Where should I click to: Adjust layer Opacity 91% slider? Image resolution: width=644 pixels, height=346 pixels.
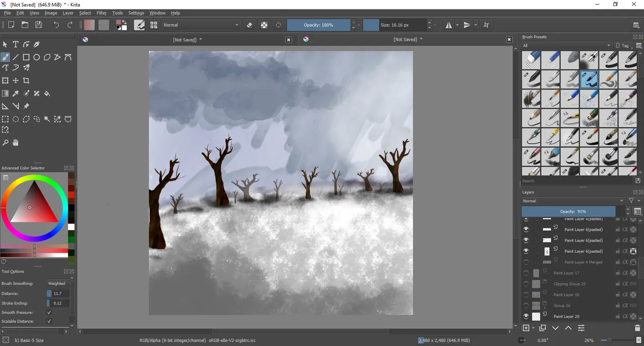(x=573, y=212)
